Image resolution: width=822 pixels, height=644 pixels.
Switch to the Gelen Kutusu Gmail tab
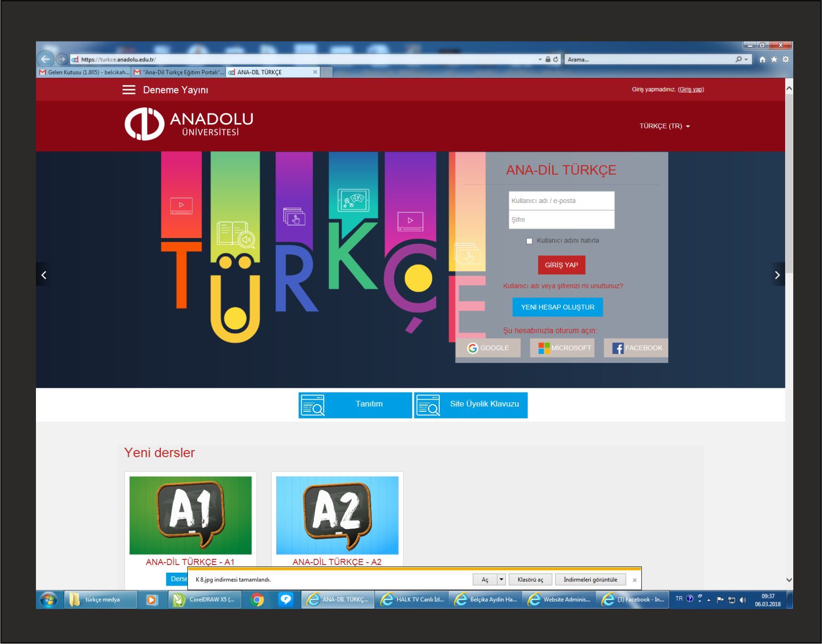coord(84,72)
